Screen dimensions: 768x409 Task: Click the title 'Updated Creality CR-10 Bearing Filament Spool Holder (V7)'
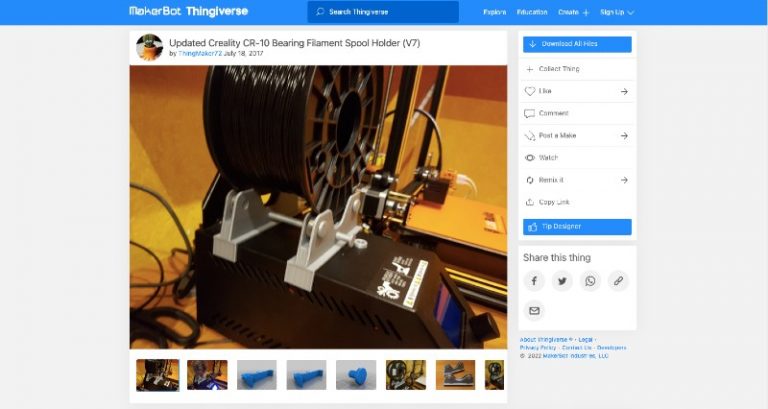[294, 43]
